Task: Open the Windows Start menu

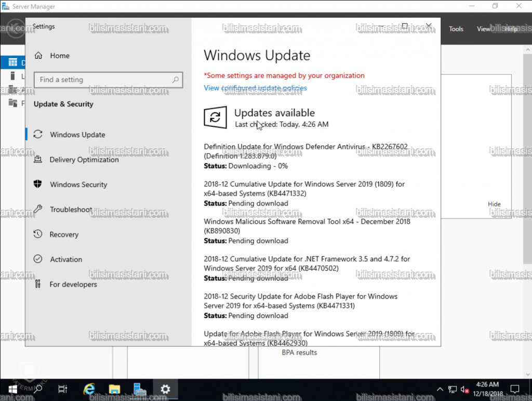Action: [12, 389]
